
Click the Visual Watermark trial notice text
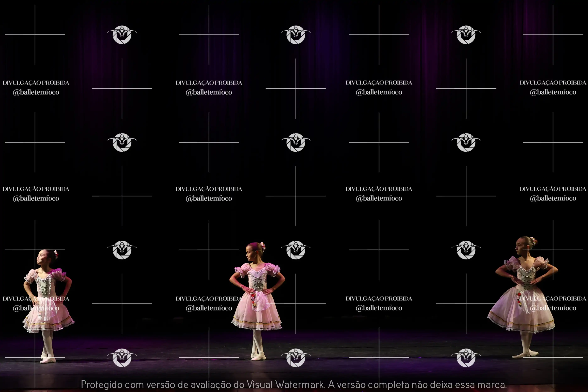294,384
